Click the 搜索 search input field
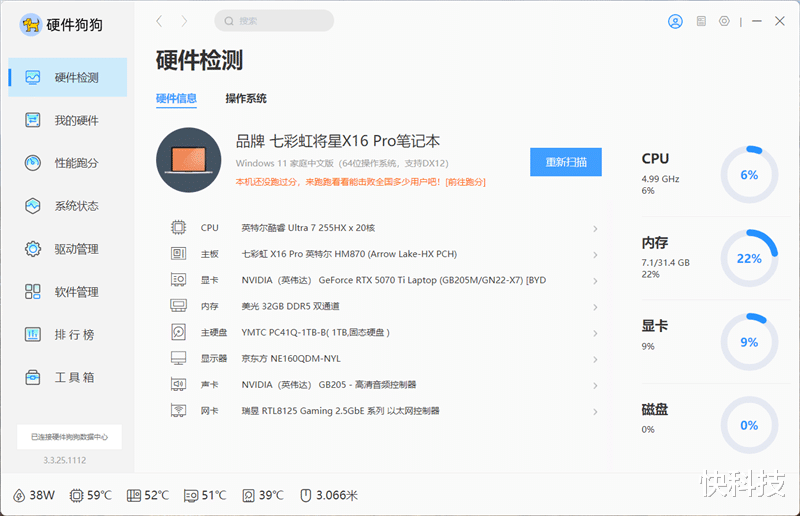This screenshot has height=516, width=800. coord(274,21)
